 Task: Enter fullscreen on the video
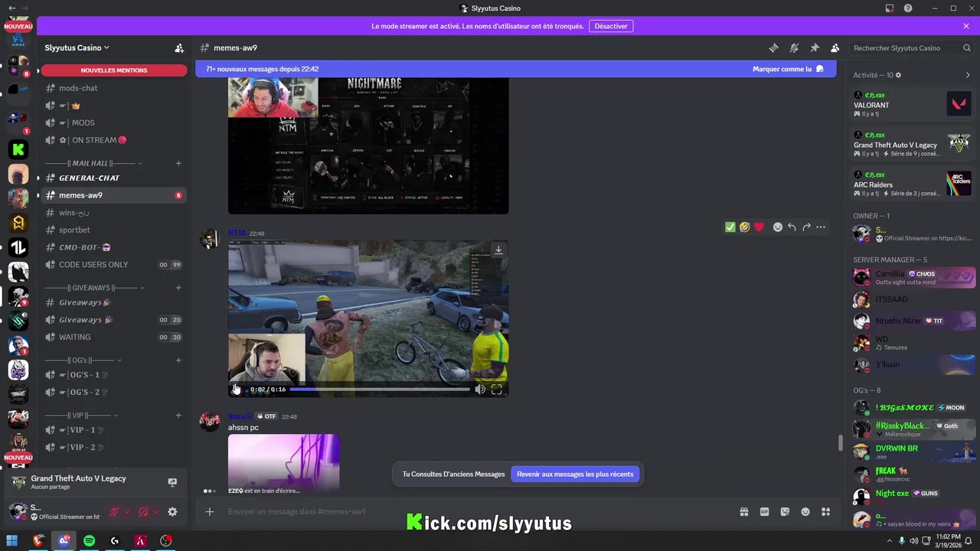[496, 390]
